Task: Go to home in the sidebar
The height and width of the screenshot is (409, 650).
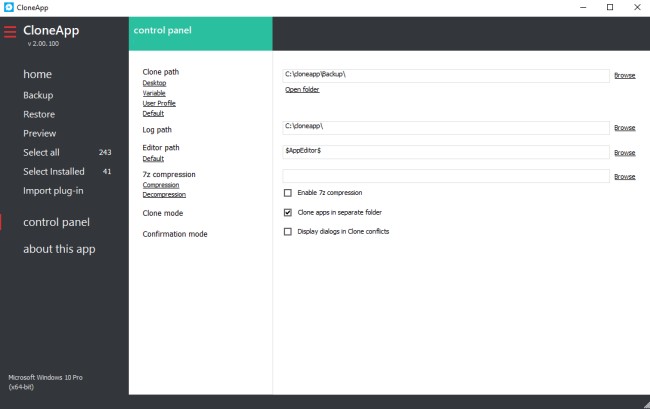Action: (37, 74)
